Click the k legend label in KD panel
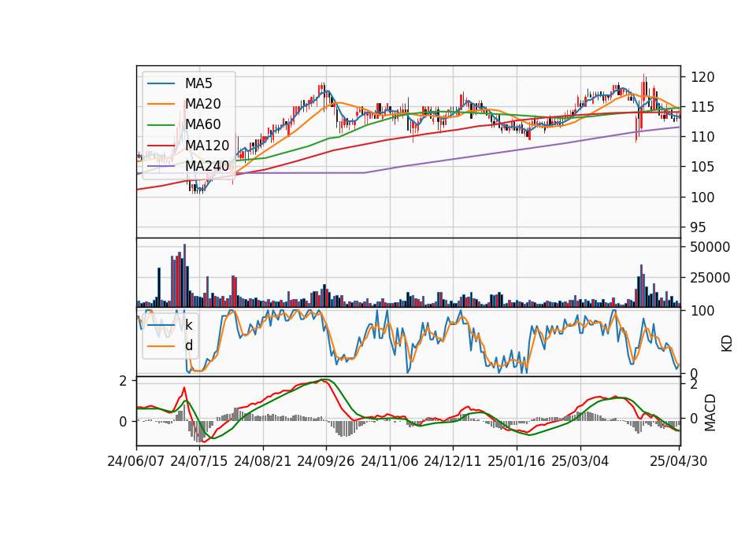 point(188,325)
